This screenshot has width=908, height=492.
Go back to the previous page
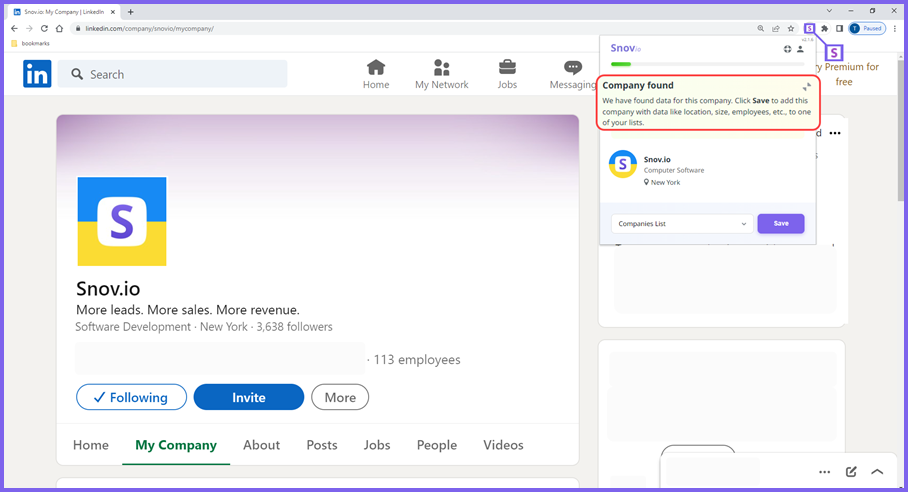pos(14,28)
